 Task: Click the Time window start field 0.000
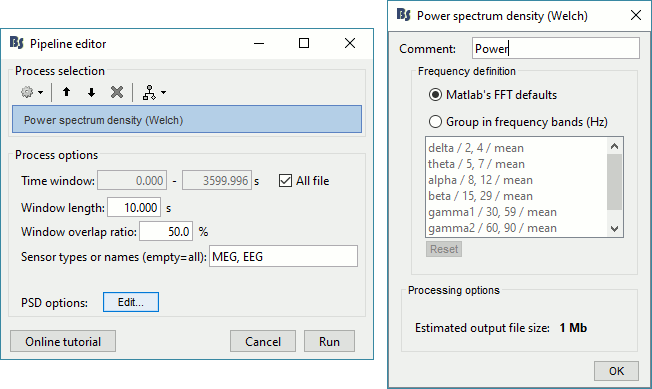132,180
